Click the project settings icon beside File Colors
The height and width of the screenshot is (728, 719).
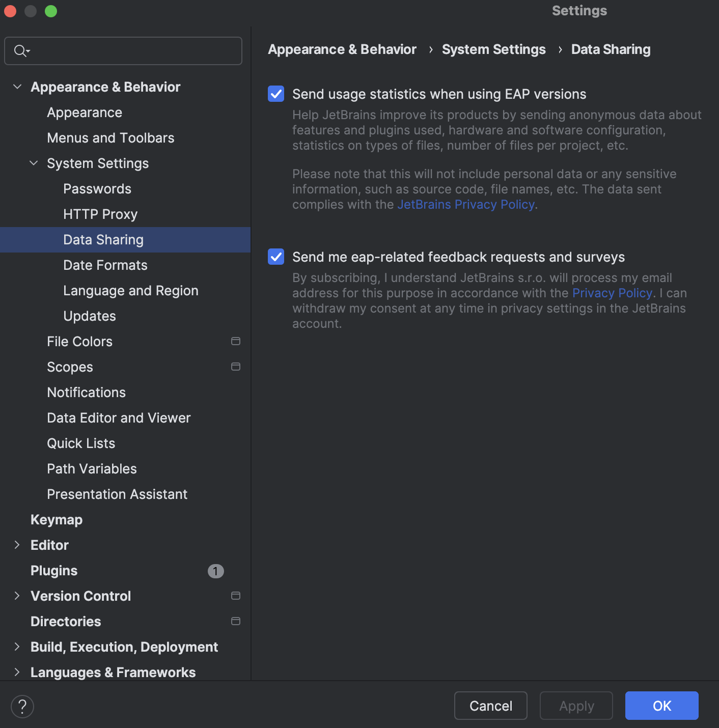tap(235, 341)
